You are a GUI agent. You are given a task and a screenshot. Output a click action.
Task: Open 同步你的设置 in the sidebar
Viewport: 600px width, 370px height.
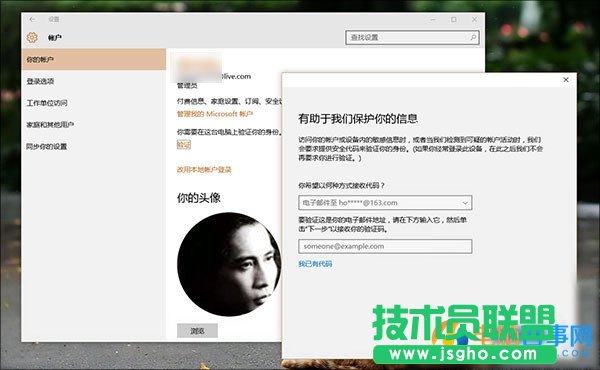click(x=94, y=147)
